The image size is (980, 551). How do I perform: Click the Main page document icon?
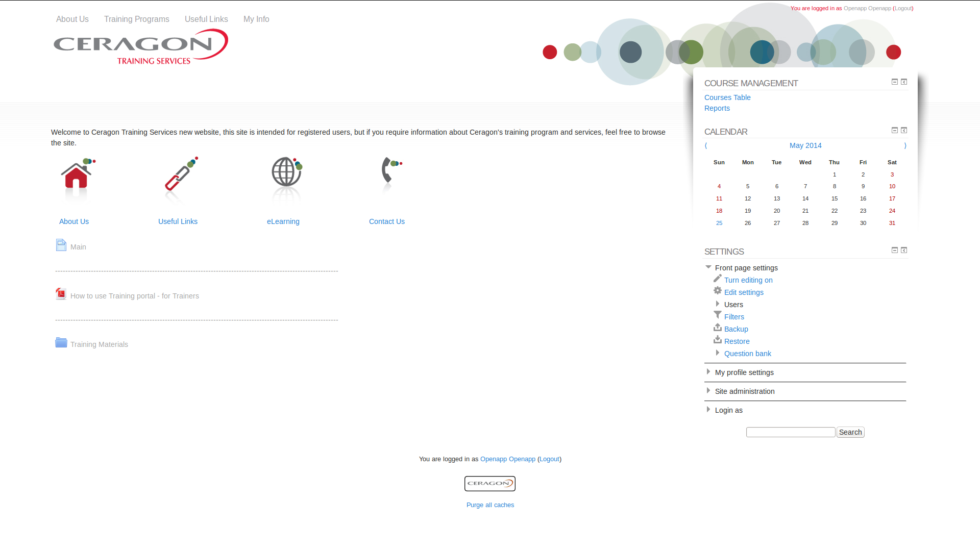click(x=61, y=245)
